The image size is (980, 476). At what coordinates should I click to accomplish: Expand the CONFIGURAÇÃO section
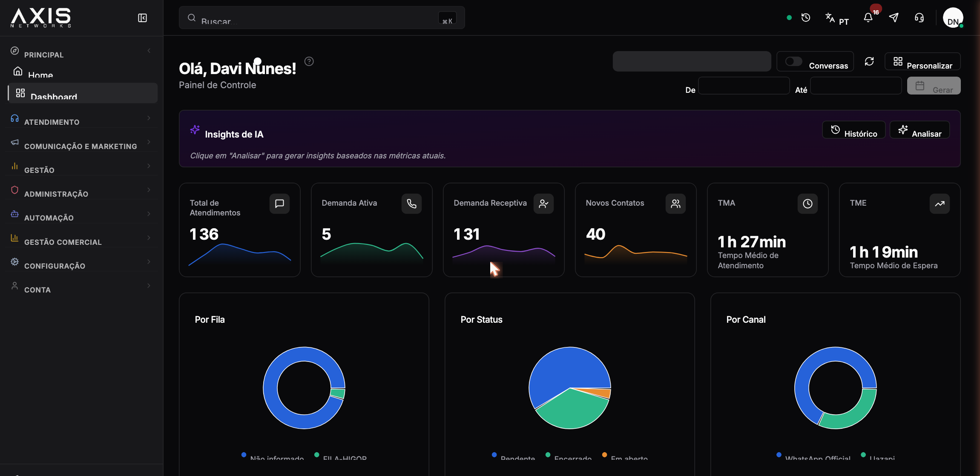click(x=82, y=262)
